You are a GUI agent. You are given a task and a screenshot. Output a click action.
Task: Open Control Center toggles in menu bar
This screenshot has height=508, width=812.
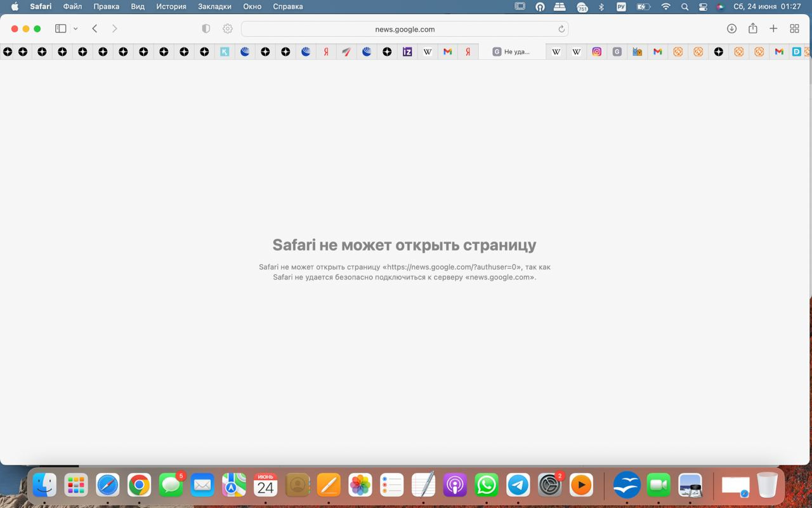click(703, 6)
